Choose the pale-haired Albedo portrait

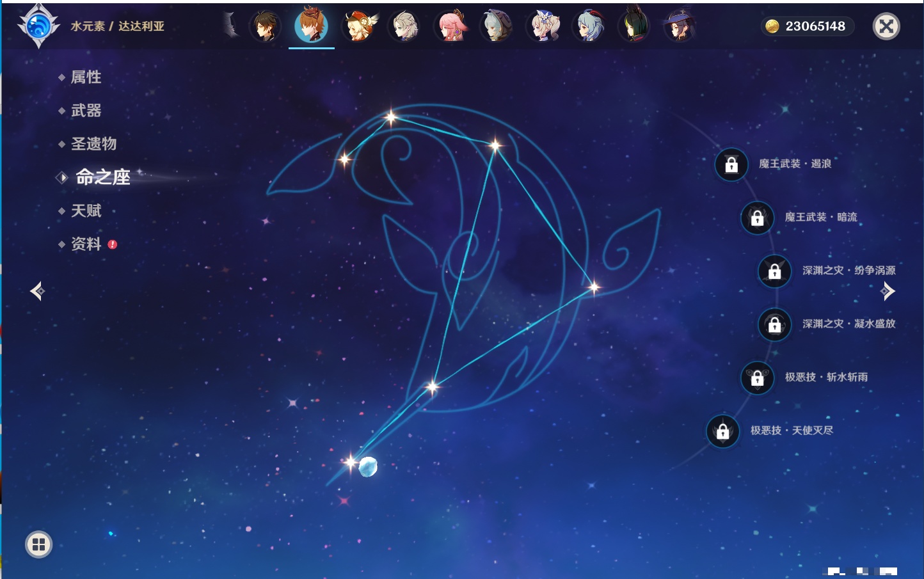pos(405,26)
